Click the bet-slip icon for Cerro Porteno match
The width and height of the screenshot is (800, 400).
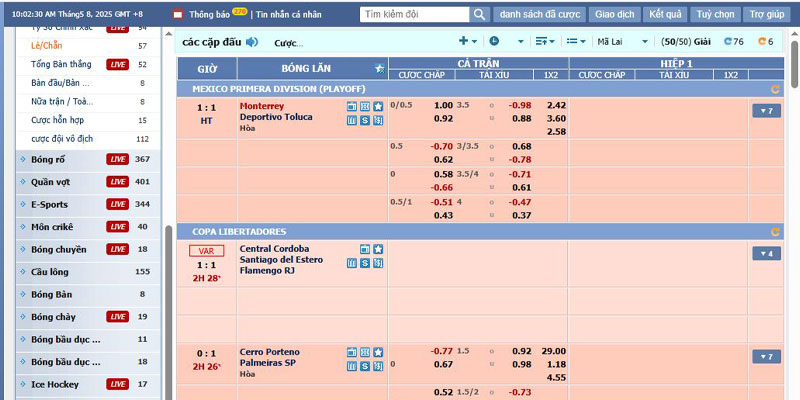pos(378,366)
